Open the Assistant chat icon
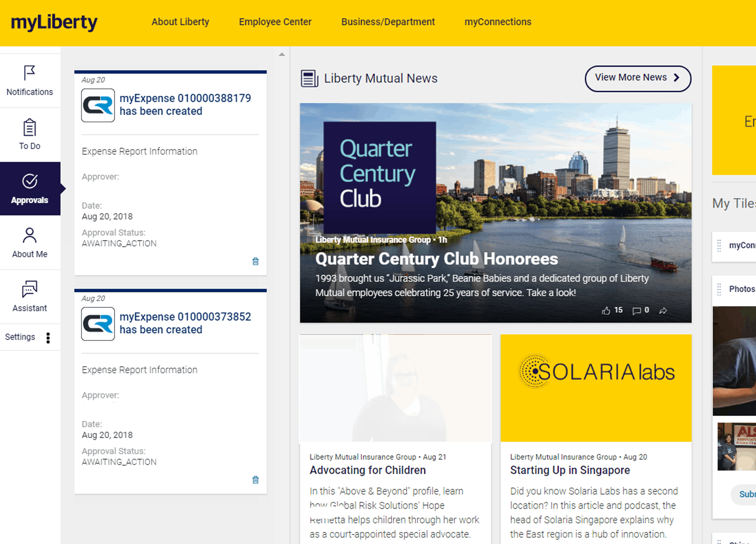The image size is (756, 544). coord(30,289)
